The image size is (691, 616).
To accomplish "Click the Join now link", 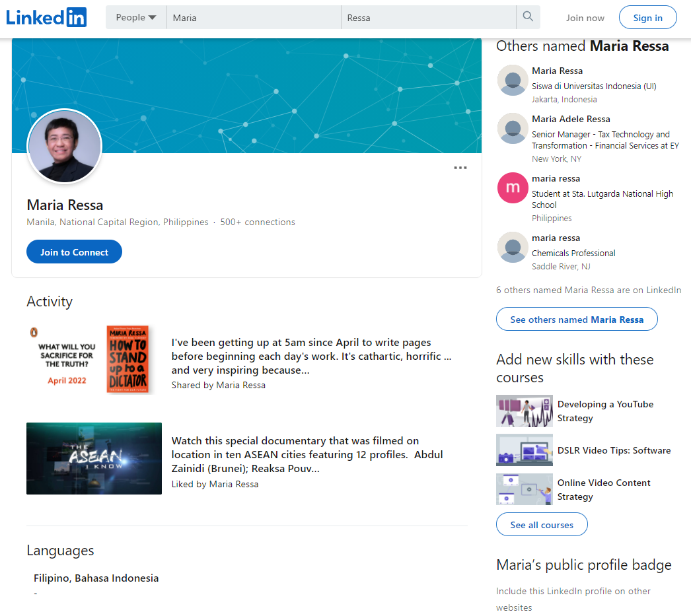I will point(585,18).
